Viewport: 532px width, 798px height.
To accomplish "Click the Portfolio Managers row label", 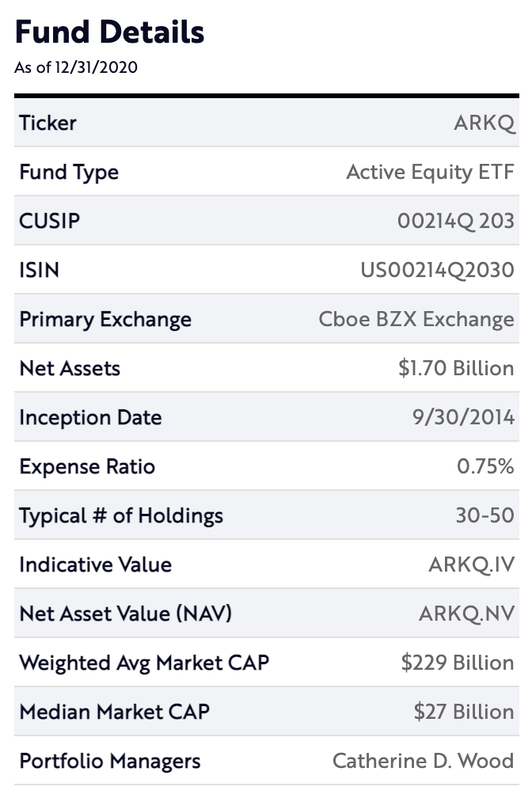I will pyautogui.click(x=110, y=762).
